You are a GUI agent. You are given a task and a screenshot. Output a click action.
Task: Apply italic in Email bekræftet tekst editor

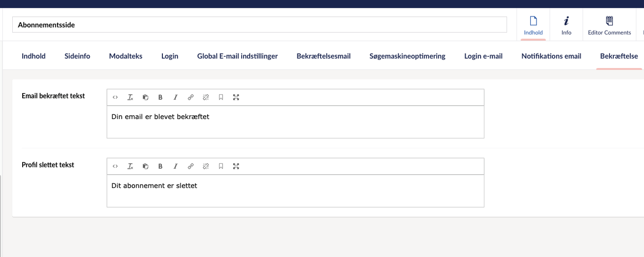(176, 97)
